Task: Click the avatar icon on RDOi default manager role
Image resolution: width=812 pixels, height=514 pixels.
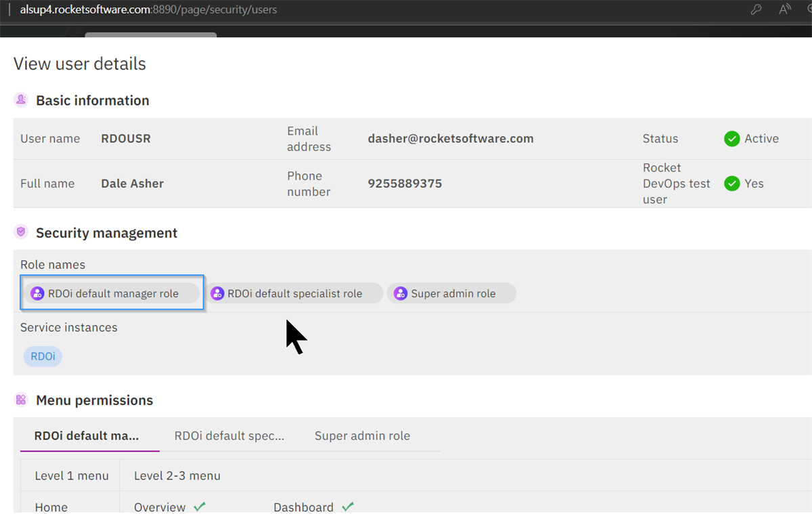Action: [x=37, y=293]
